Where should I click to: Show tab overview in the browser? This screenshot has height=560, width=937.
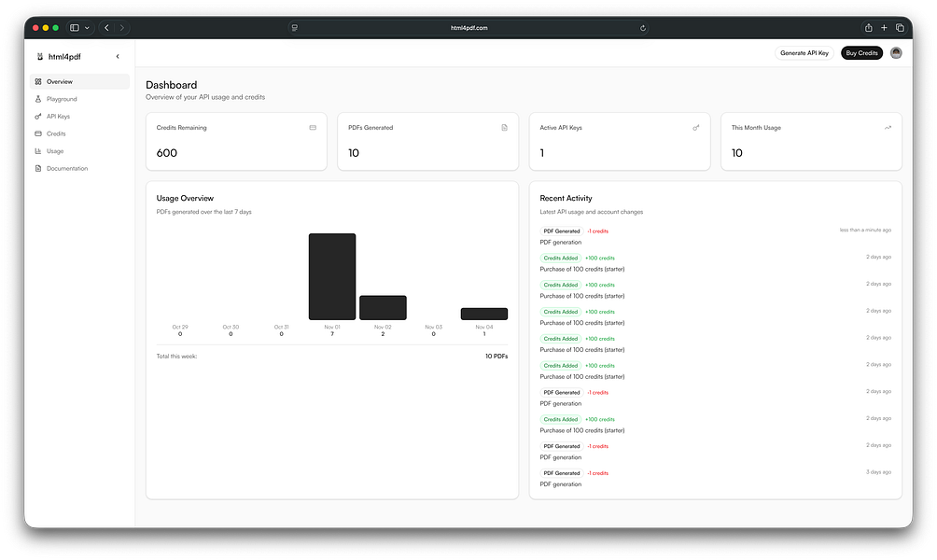tap(900, 27)
